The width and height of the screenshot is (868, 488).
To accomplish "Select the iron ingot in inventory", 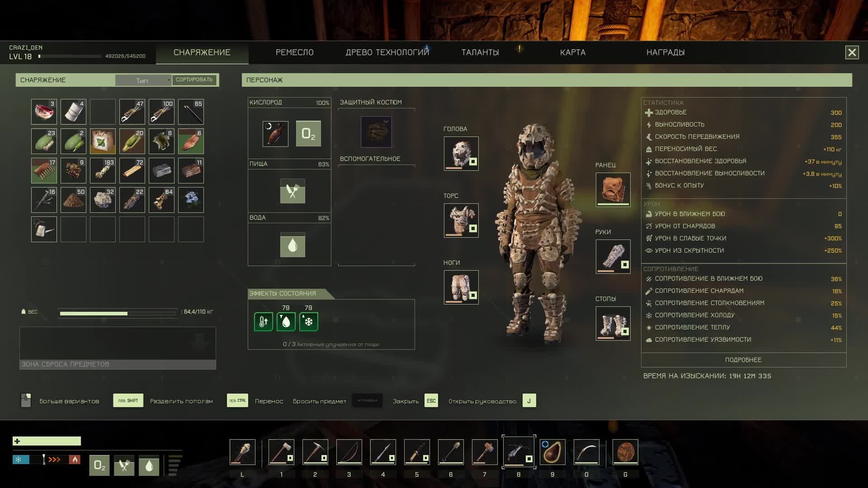I will point(161,171).
